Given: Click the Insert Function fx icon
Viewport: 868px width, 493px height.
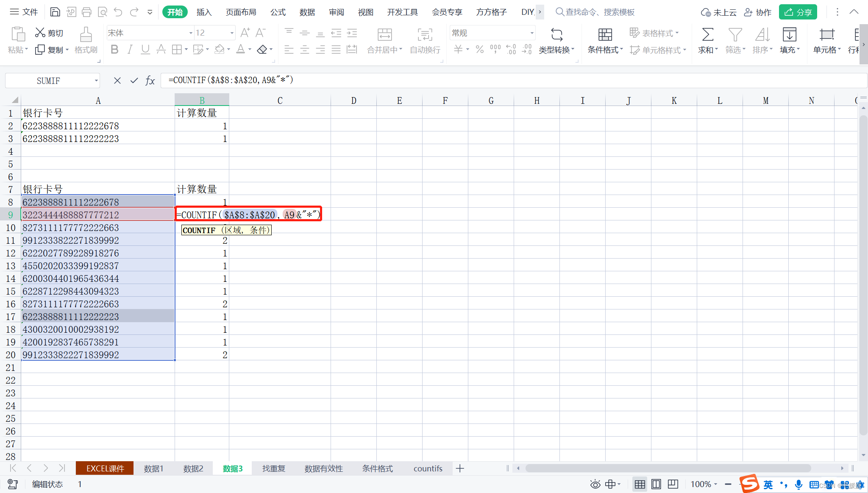Looking at the screenshot, I should point(150,81).
